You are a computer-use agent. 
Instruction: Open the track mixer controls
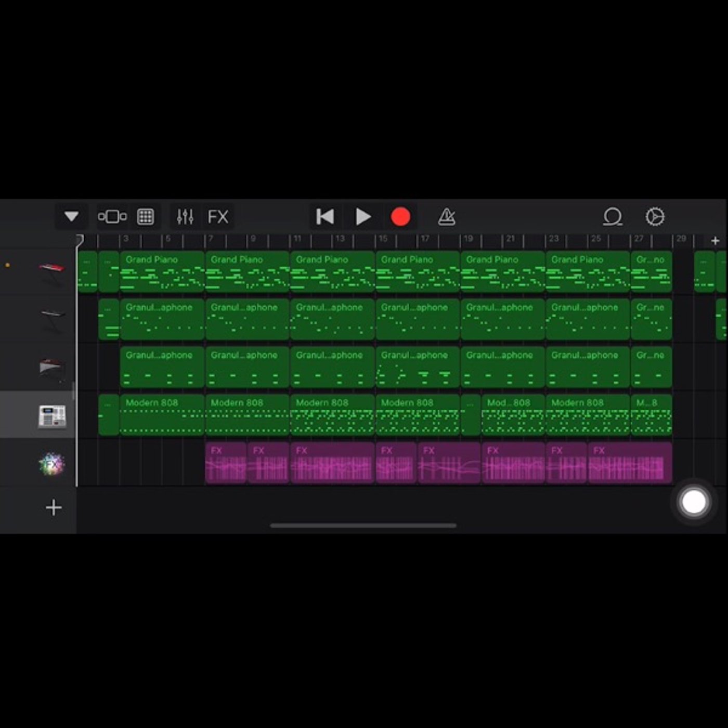point(185,216)
